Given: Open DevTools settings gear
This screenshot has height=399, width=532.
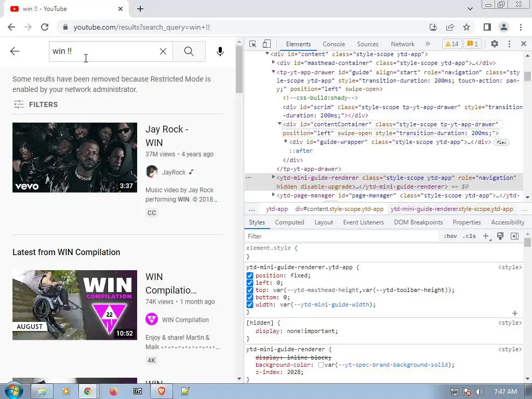Looking at the screenshot, I should click(x=495, y=44).
